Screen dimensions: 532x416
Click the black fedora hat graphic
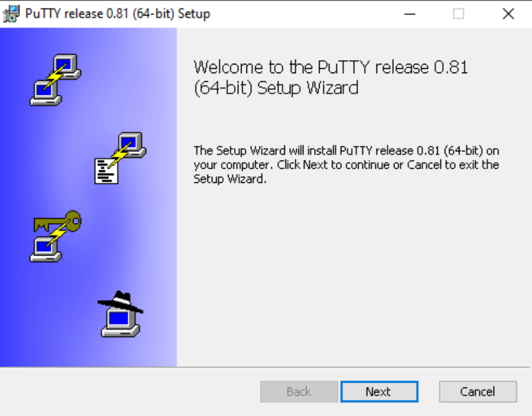pyautogui.click(x=120, y=301)
